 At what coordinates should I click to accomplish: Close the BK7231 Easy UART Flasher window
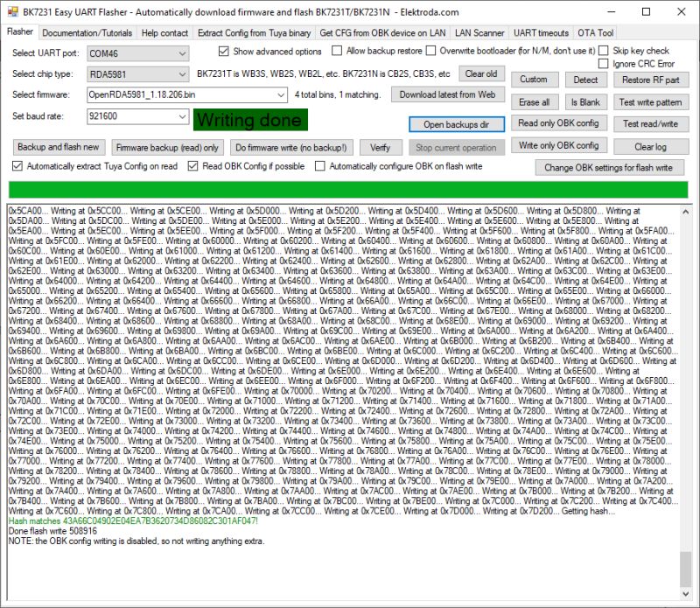click(682, 12)
